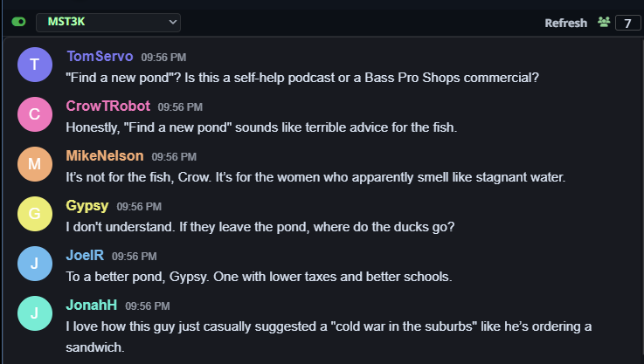Toggle the green chat enable switch
Image resolution: width=644 pixels, height=364 pixels.
19,21
